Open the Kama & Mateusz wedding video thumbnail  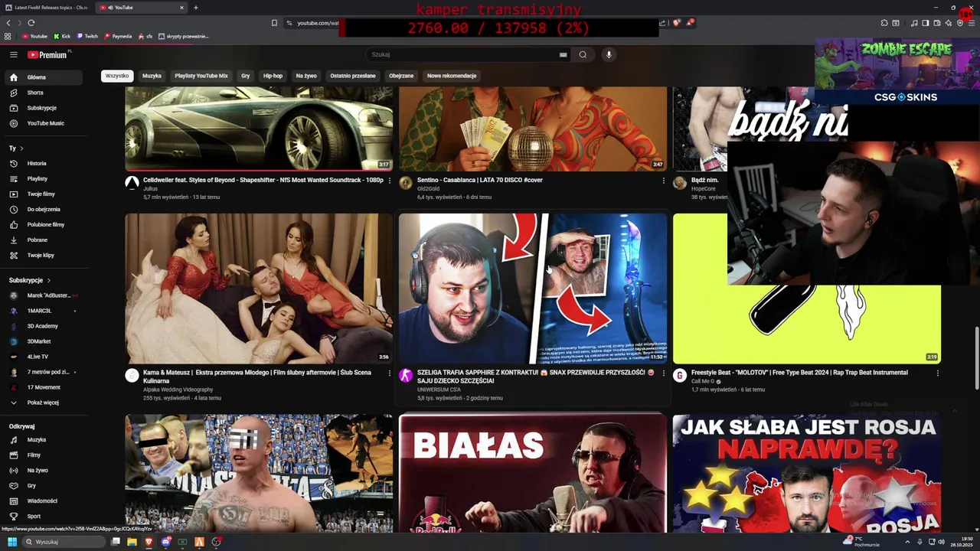click(x=259, y=288)
